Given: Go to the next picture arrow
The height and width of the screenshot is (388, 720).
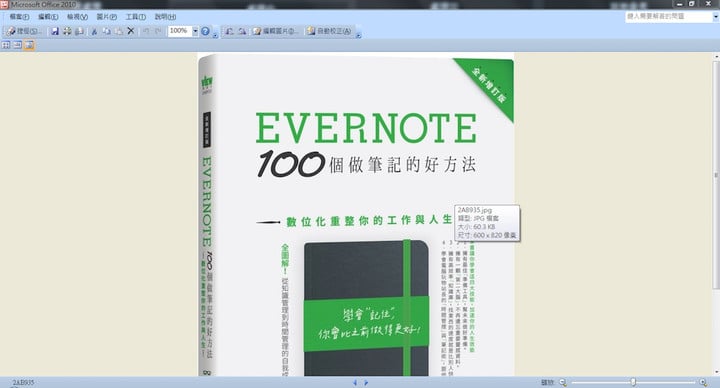Looking at the screenshot, I should point(366,382).
